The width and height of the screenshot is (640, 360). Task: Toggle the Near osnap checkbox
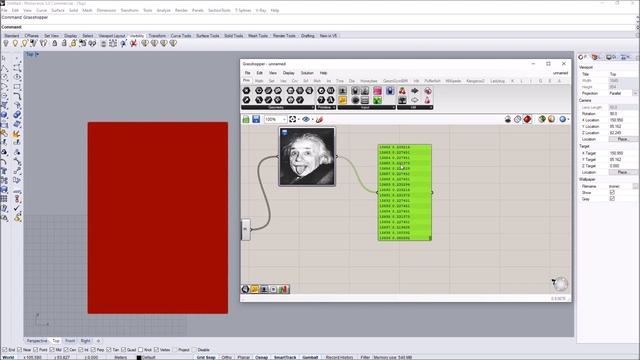coord(20,350)
